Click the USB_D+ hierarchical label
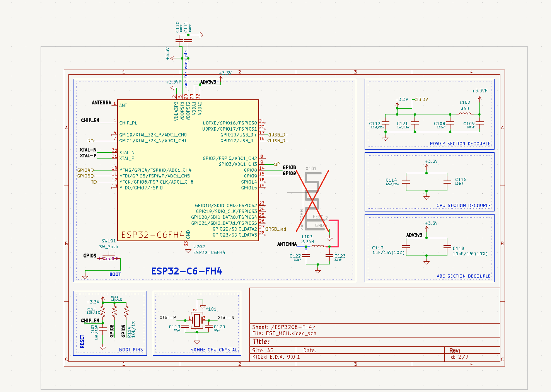 point(278,135)
